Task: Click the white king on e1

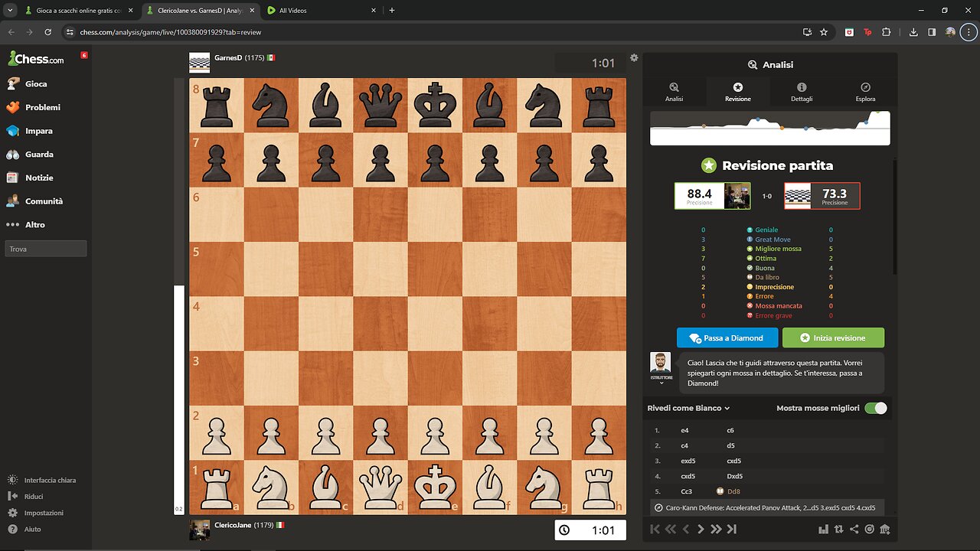Action: click(x=435, y=487)
